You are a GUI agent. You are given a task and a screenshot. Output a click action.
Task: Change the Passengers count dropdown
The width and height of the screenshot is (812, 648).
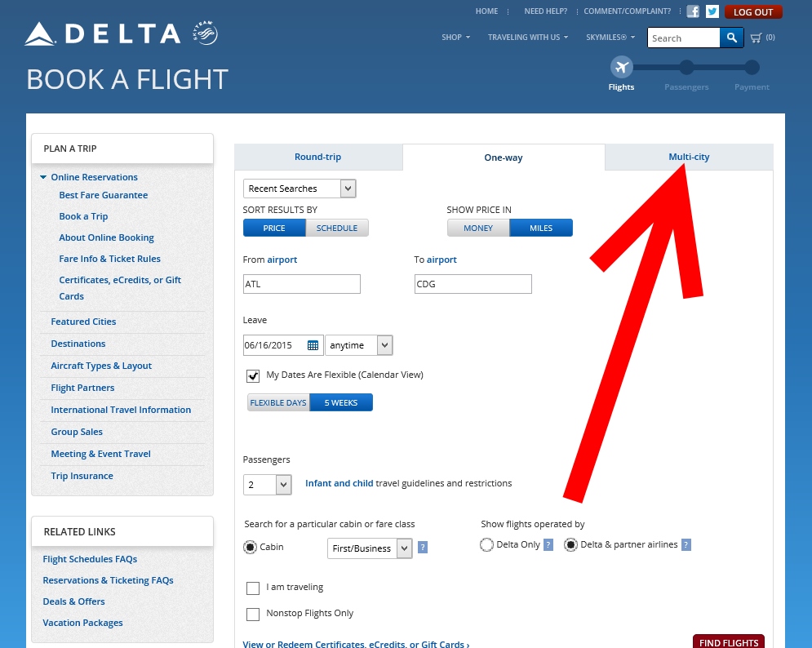coord(267,484)
